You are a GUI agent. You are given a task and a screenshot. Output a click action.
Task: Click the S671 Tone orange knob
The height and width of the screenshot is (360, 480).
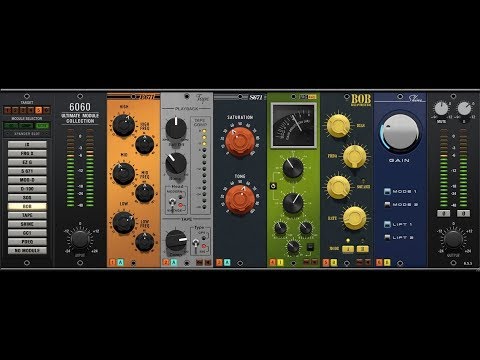pyautogui.click(x=240, y=199)
